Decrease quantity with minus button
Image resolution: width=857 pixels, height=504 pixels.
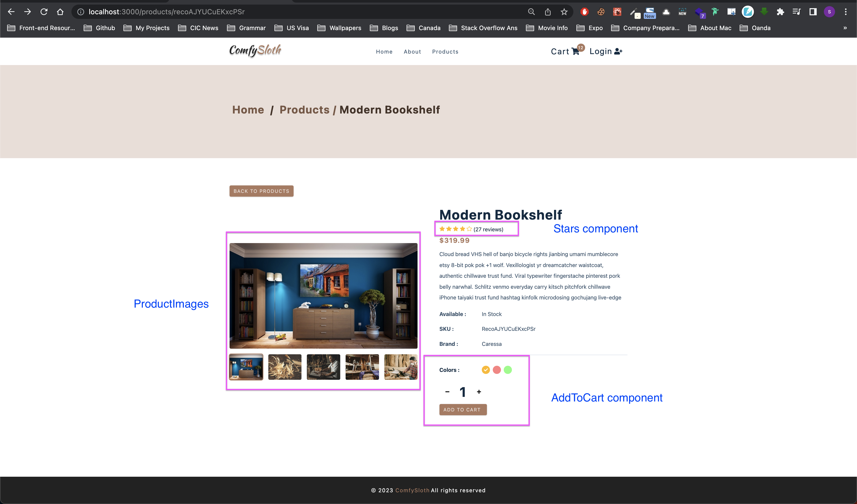click(447, 392)
